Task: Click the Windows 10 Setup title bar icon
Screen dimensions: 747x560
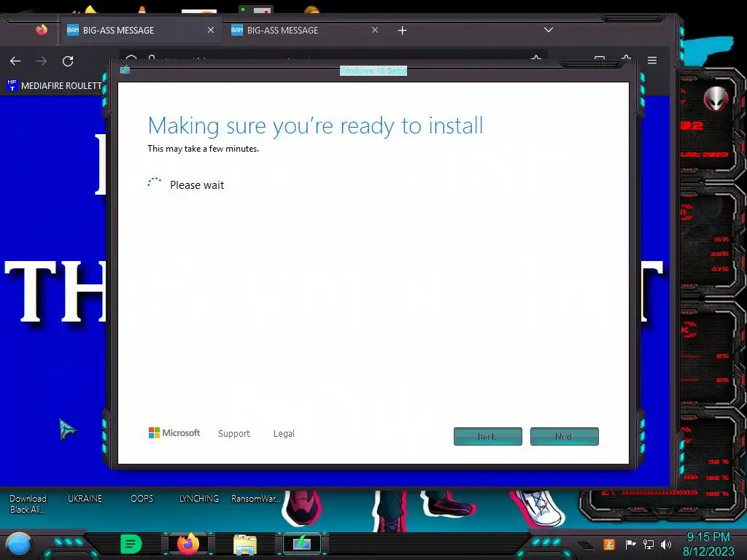Action: pyautogui.click(x=125, y=70)
